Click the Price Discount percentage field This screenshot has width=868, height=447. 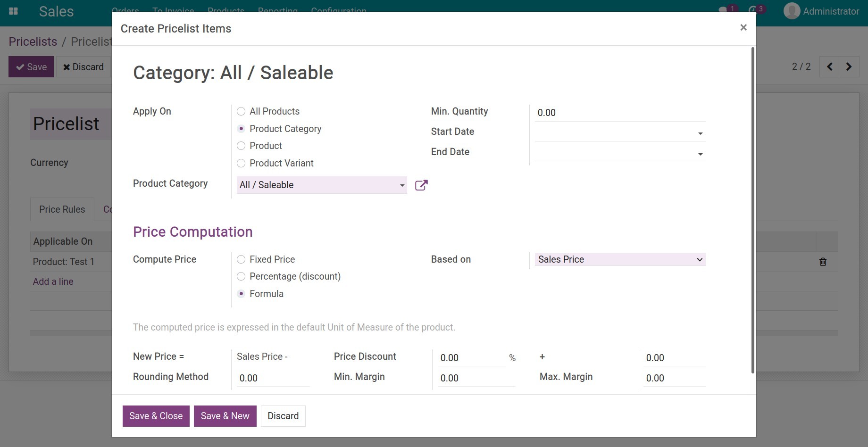pos(471,358)
